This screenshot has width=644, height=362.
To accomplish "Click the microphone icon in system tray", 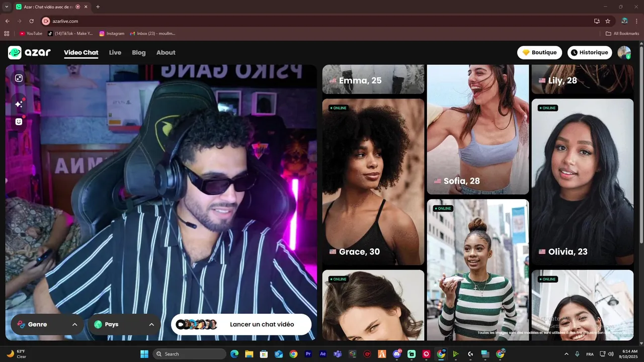I will [x=578, y=354].
